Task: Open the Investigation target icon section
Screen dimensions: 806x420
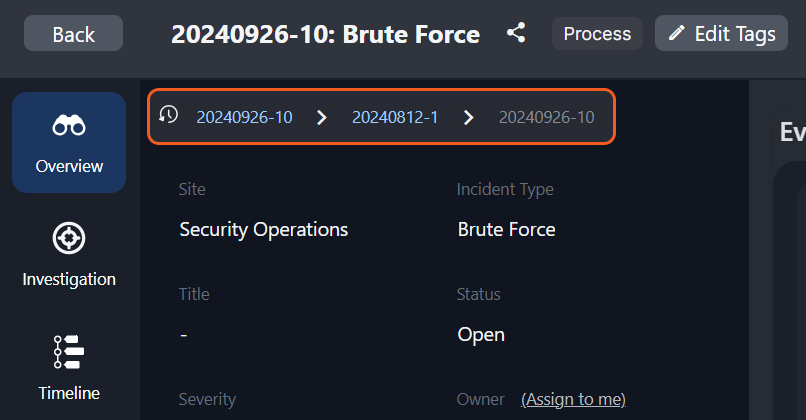Action: click(69, 256)
